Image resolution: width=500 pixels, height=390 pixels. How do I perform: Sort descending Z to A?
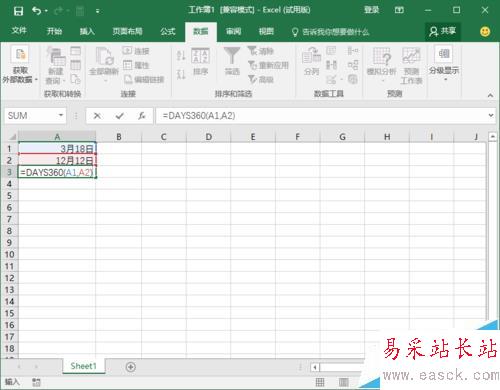click(181, 74)
